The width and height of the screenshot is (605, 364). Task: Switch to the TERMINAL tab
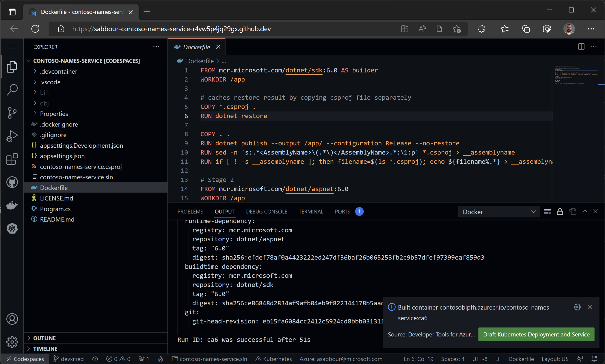click(311, 212)
